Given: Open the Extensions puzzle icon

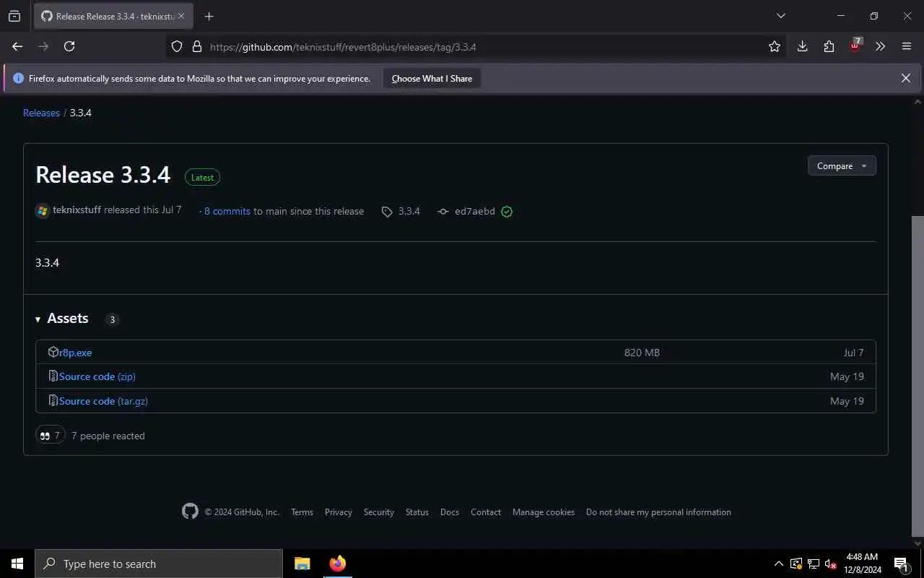Looking at the screenshot, I should [829, 46].
